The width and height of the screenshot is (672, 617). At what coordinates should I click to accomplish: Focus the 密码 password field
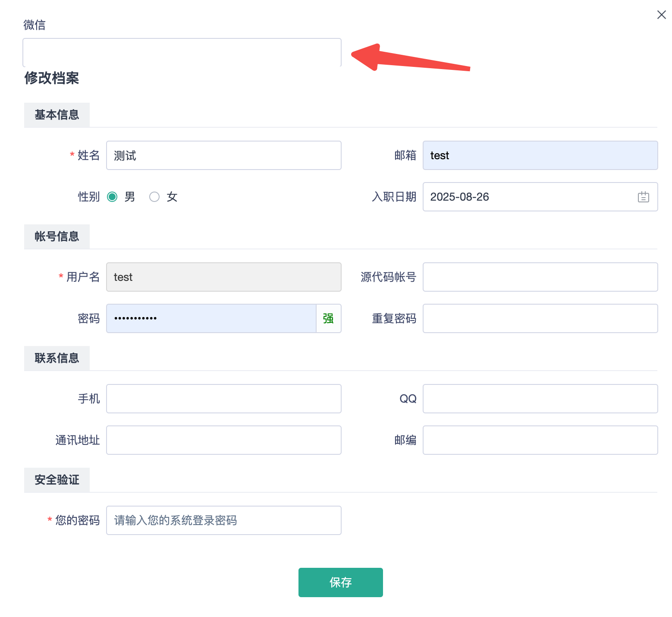211,318
